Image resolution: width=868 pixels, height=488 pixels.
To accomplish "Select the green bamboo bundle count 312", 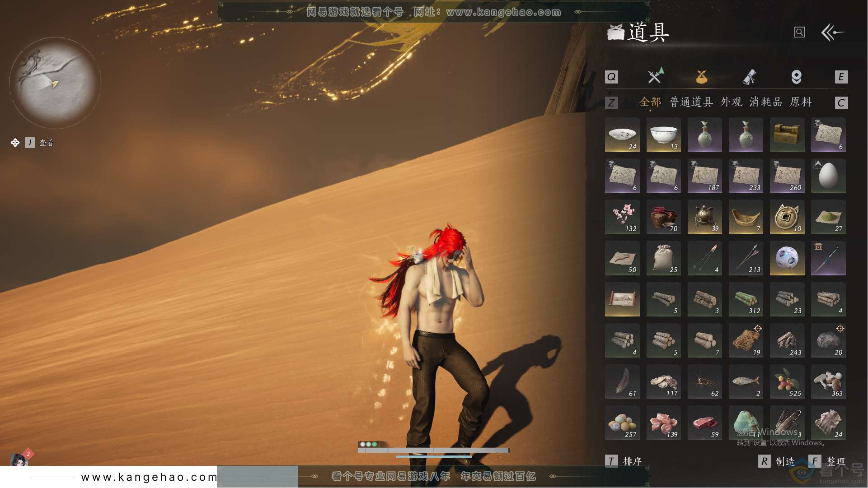I will pyautogui.click(x=746, y=299).
